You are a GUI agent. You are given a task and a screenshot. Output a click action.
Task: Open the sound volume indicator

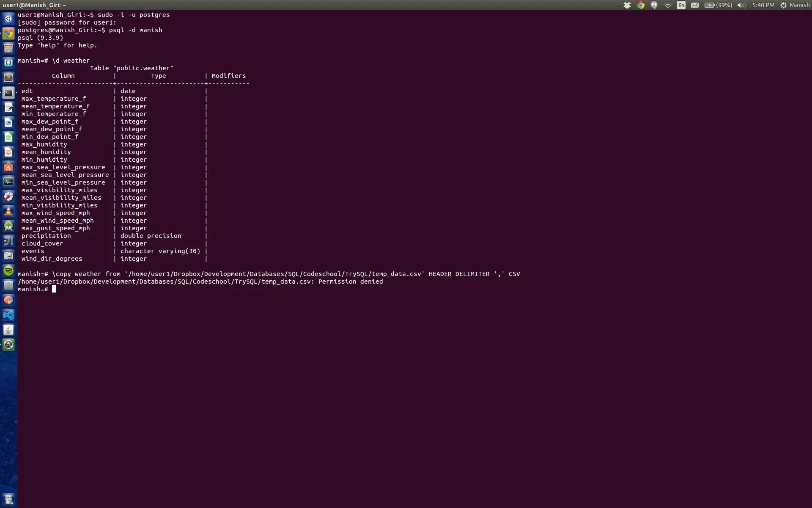(x=741, y=5)
